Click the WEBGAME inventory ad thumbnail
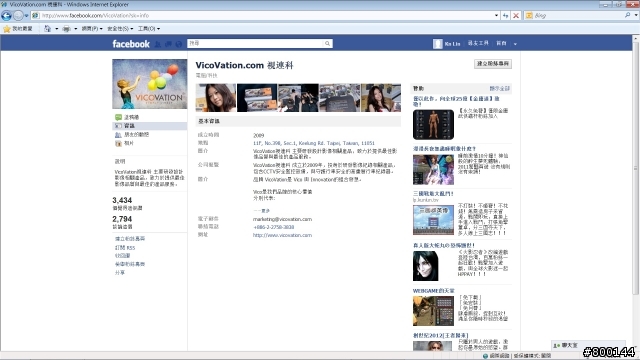 coord(433,311)
